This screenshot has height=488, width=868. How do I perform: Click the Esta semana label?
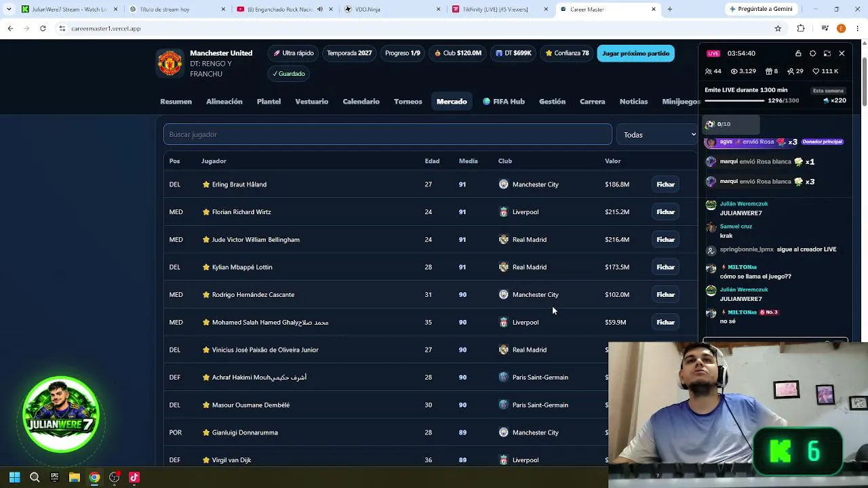(828, 90)
